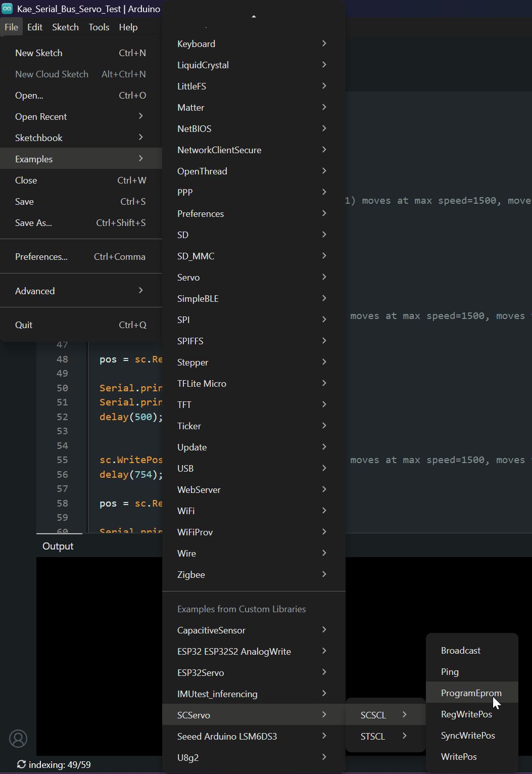Open the Edit menu

coord(35,27)
